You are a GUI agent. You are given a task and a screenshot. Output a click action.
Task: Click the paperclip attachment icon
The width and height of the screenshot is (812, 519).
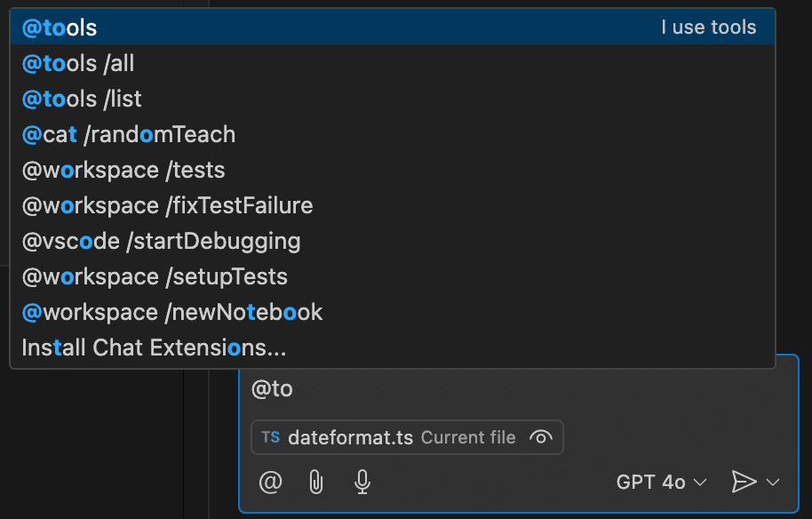(316, 482)
